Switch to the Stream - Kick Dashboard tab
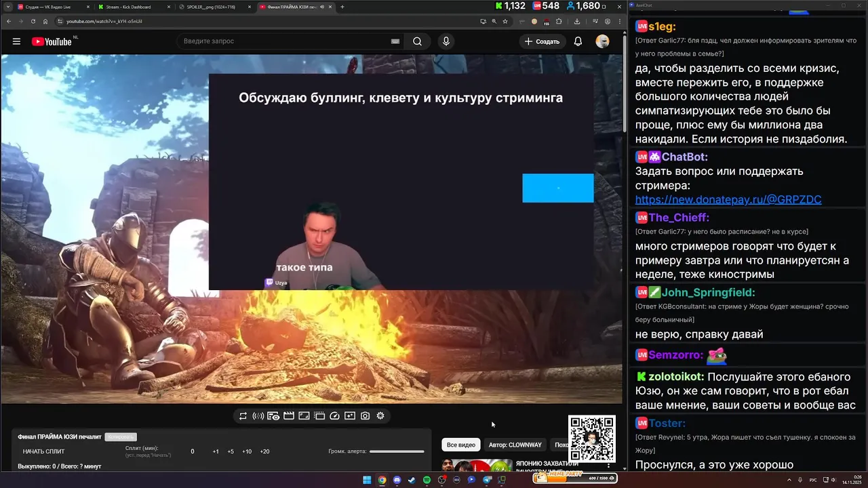 pos(133,7)
